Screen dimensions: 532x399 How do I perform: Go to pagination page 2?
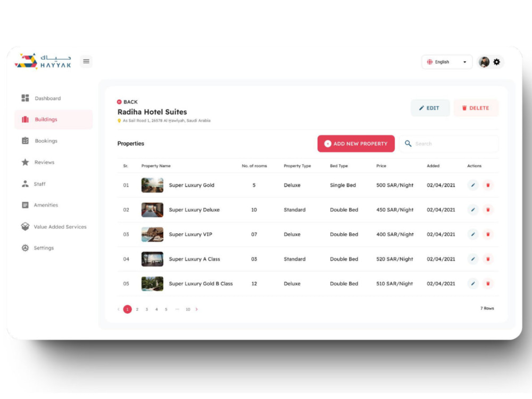[137, 309]
